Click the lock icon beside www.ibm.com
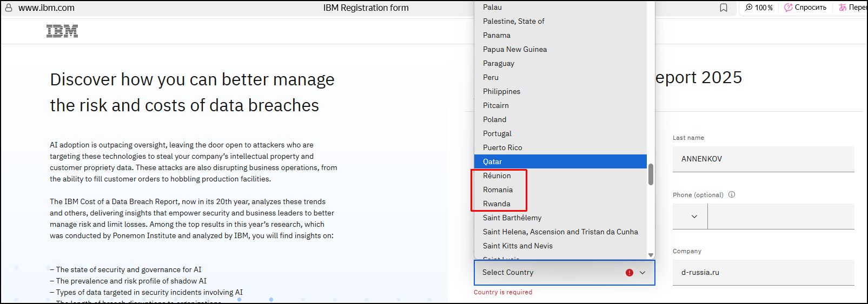Viewport: 868px width, 304px height. coord(8,8)
